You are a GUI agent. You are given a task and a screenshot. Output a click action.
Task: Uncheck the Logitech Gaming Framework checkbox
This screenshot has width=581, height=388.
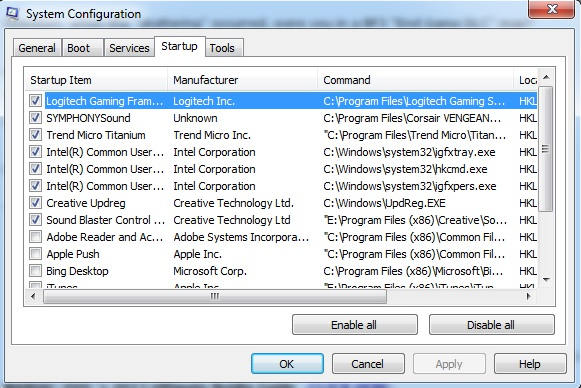(x=36, y=100)
